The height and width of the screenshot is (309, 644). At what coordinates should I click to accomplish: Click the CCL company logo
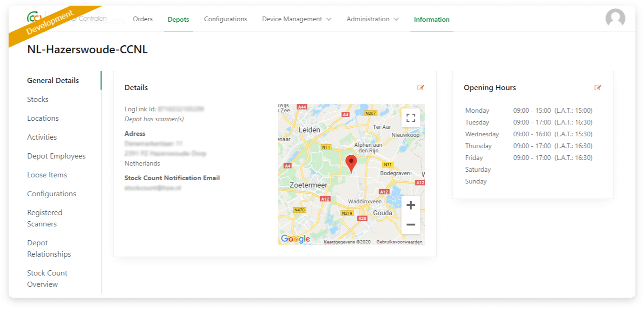tap(33, 16)
